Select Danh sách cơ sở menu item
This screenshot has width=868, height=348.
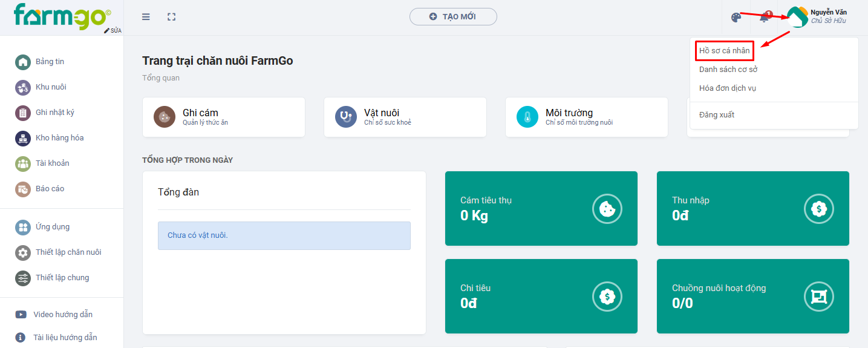pyautogui.click(x=728, y=70)
